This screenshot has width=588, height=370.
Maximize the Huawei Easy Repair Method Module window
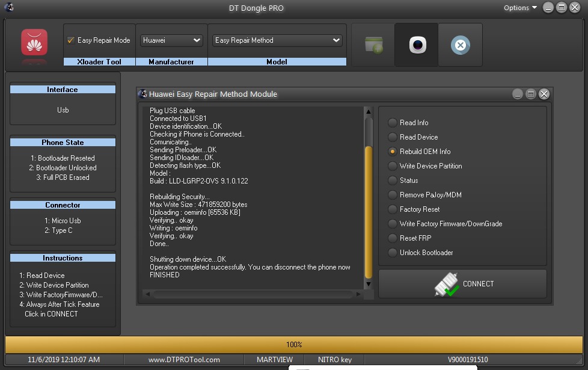531,94
